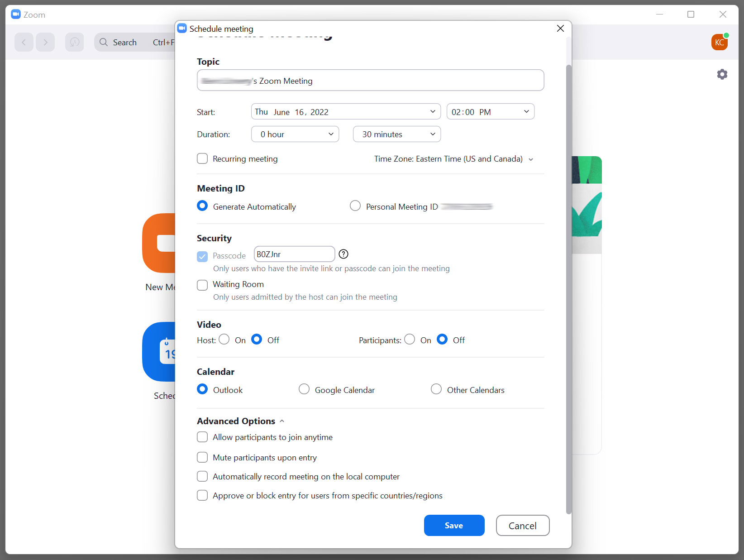744x560 pixels.
Task: Open the Time Zone dropdown
Action: coord(454,159)
